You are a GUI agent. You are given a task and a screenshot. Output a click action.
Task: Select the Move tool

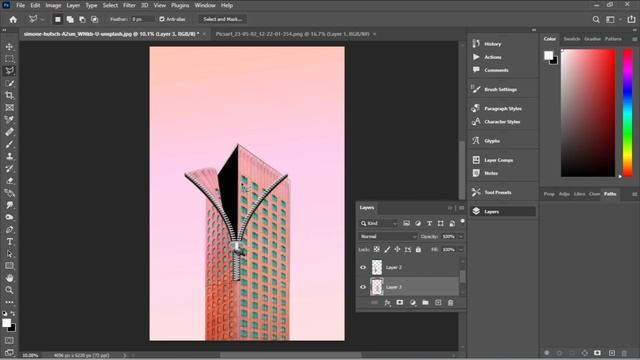pyautogui.click(x=9, y=47)
